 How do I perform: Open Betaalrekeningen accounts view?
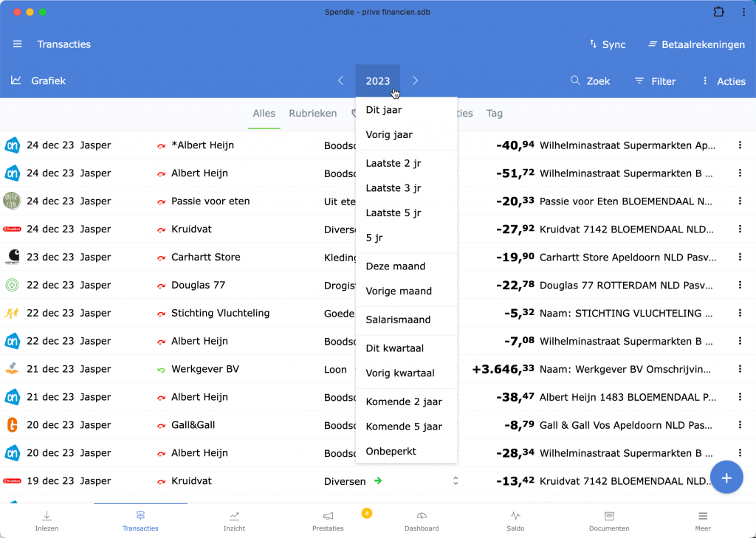696,44
